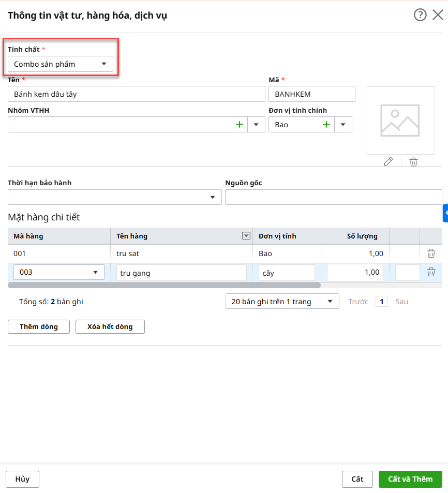
Task: Click the Nguồn gốc input field
Action: (333, 198)
